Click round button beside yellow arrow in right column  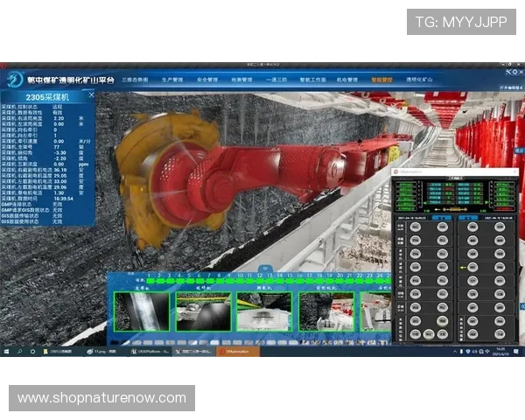point(472,267)
